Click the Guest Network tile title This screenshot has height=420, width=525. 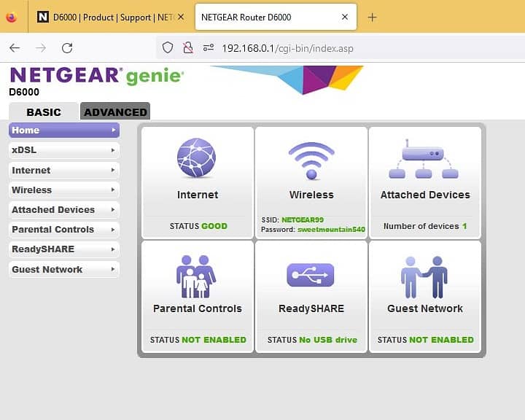pos(425,308)
